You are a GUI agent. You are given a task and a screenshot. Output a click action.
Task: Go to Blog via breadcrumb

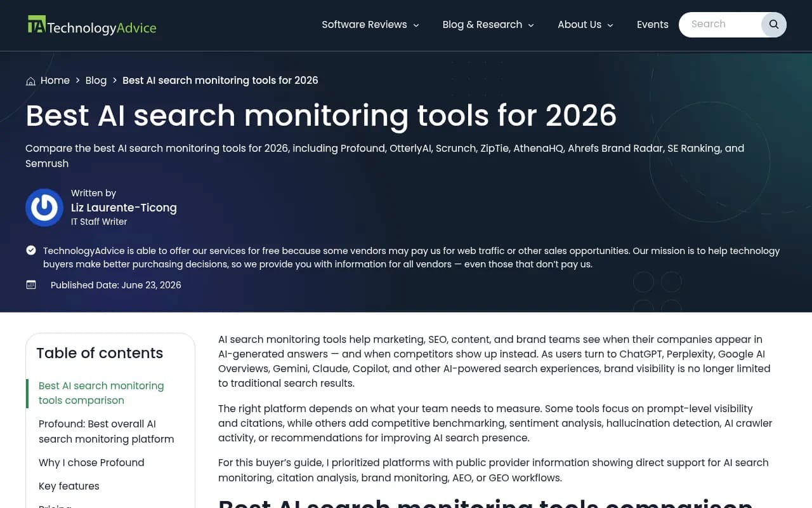pyautogui.click(x=96, y=81)
